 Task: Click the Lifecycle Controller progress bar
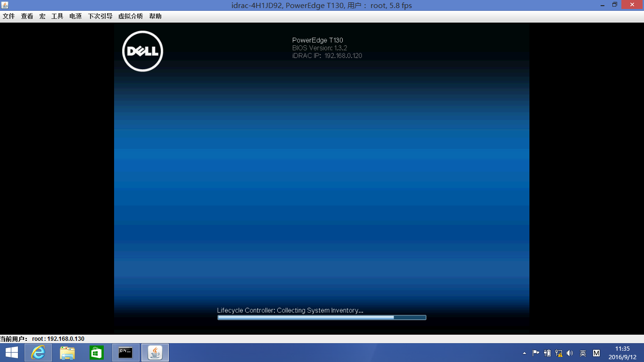[322, 318]
